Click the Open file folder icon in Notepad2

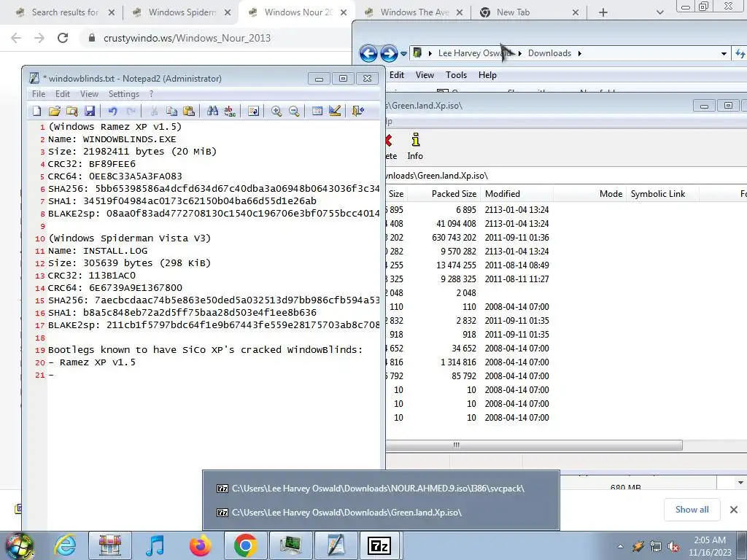(x=54, y=111)
